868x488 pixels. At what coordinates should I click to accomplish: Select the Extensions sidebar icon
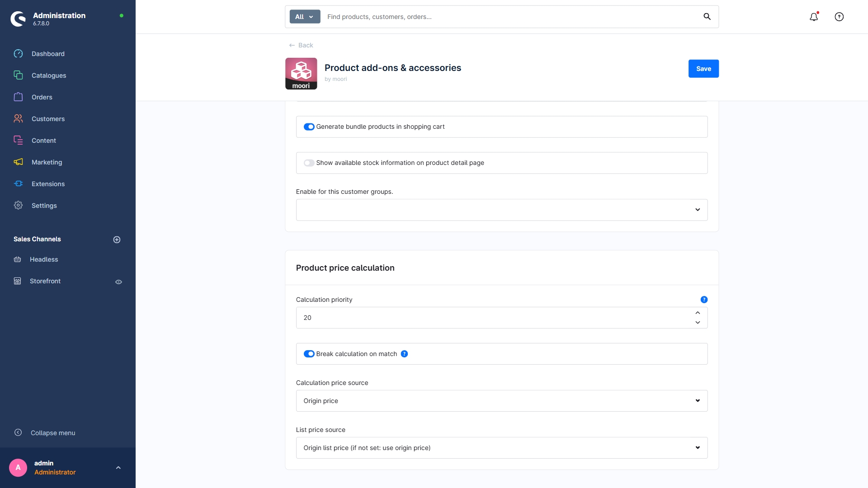pyautogui.click(x=18, y=183)
